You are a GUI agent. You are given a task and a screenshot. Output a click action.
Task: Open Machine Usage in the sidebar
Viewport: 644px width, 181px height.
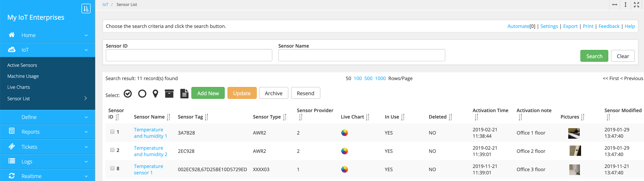point(23,76)
